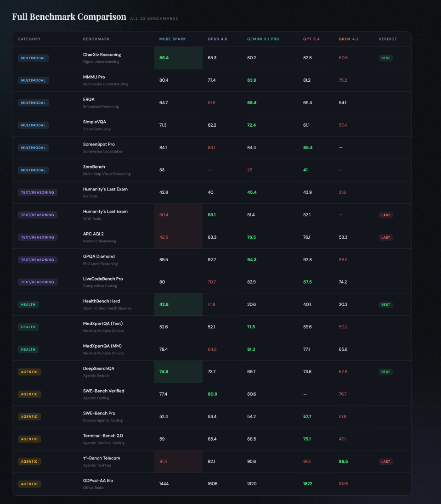Select the SWE-Bench Verified benchmark name
This screenshot has height=504, width=441.
[103, 391]
